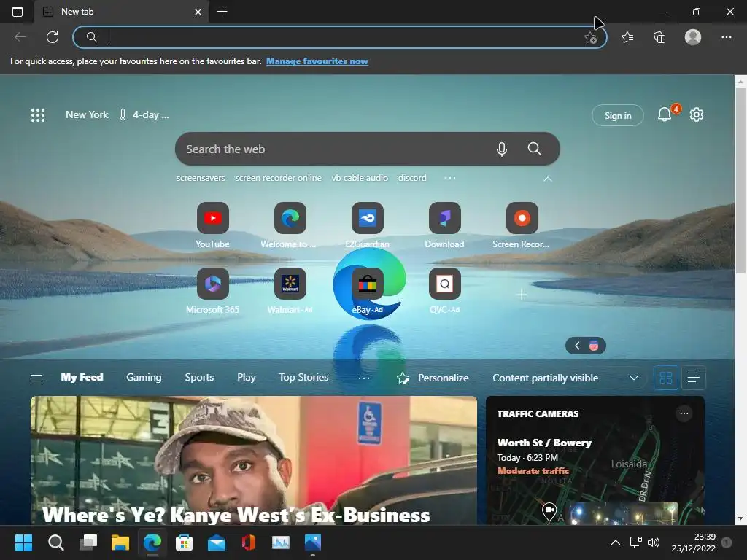Open Windows Start menu
Viewport: 747px width, 560px height.
(23, 542)
